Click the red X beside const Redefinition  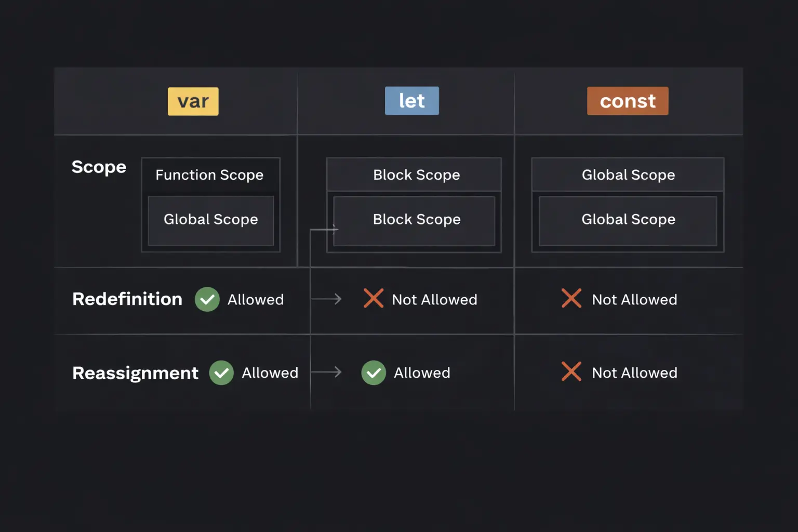pos(571,299)
